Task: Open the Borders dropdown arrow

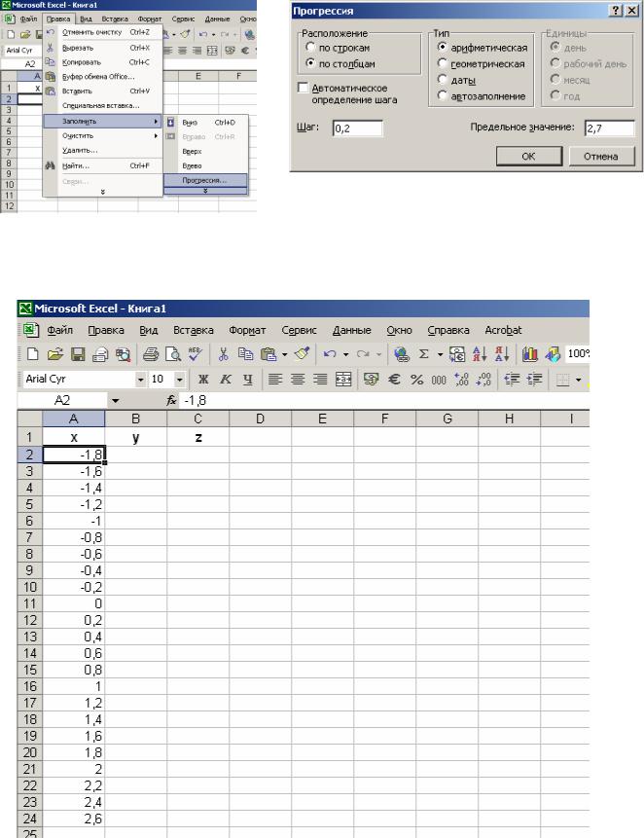Action: pyautogui.click(x=578, y=380)
